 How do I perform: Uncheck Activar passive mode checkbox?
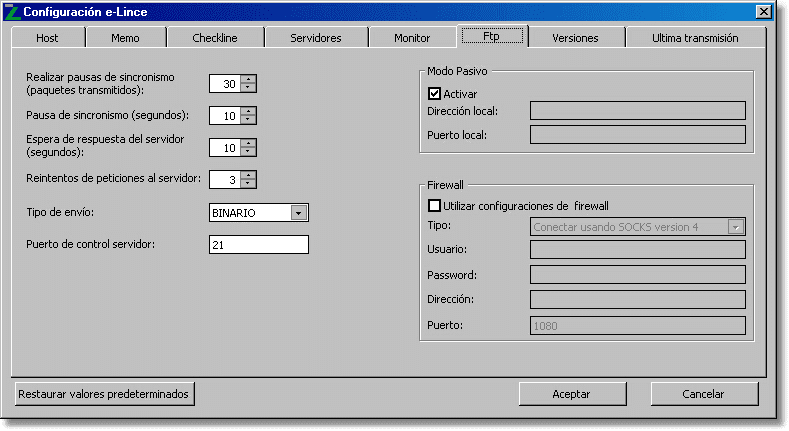click(x=434, y=94)
